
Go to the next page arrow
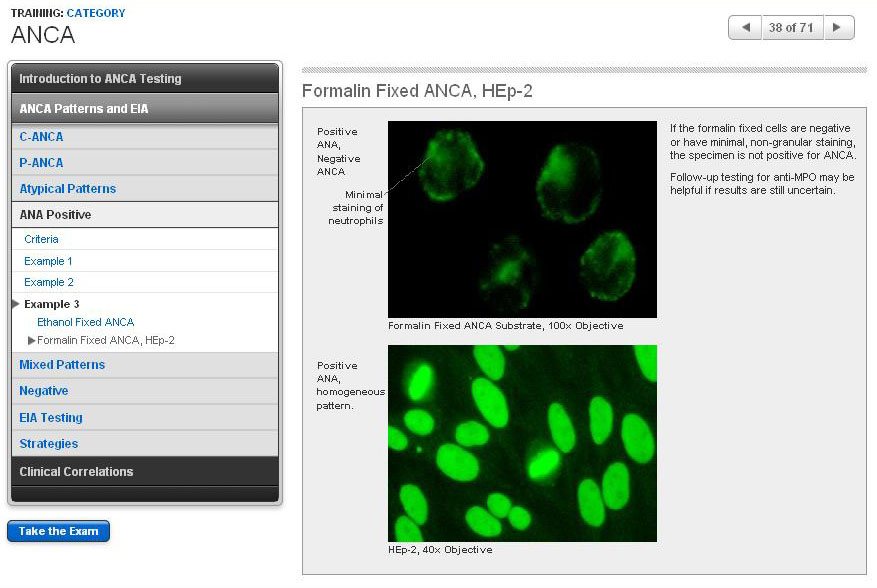[x=838, y=28]
